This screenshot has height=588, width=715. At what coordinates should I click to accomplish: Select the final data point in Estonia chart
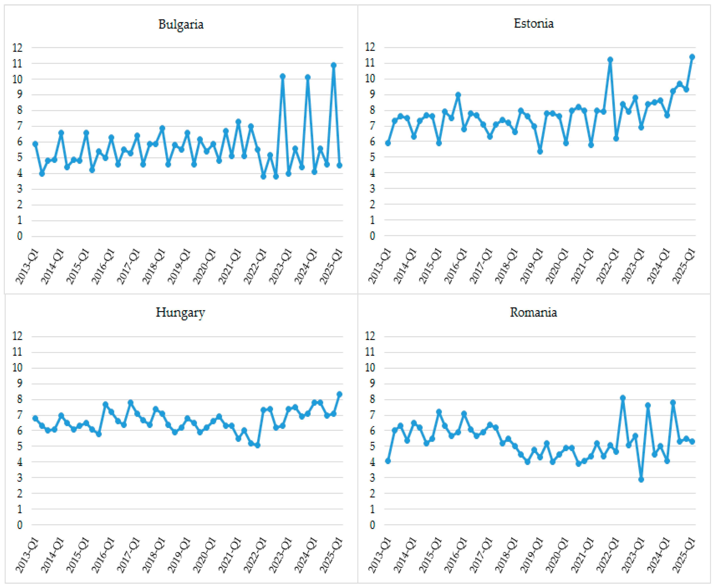[x=692, y=57]
